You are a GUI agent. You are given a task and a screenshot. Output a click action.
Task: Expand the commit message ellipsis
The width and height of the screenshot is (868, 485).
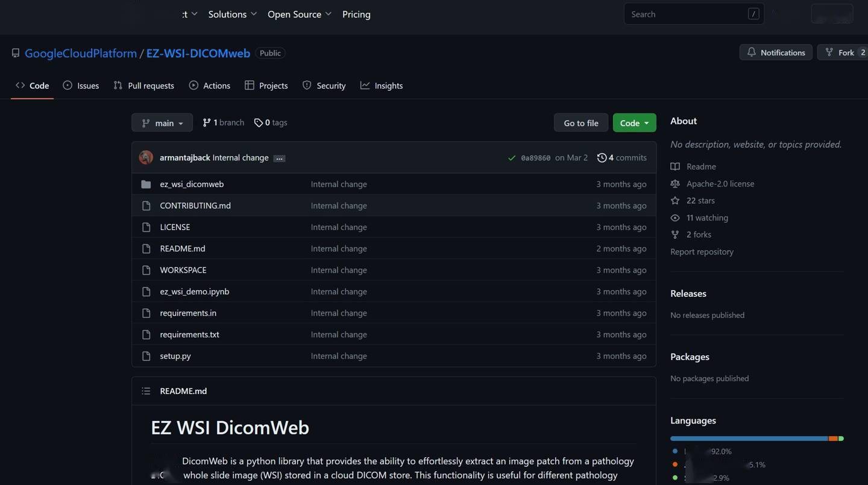(x=279, y=158)
